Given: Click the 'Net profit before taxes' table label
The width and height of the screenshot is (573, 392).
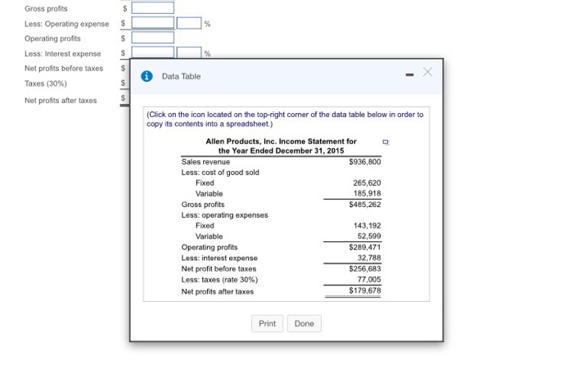Looking at the screenshot, I should point(219,269).
